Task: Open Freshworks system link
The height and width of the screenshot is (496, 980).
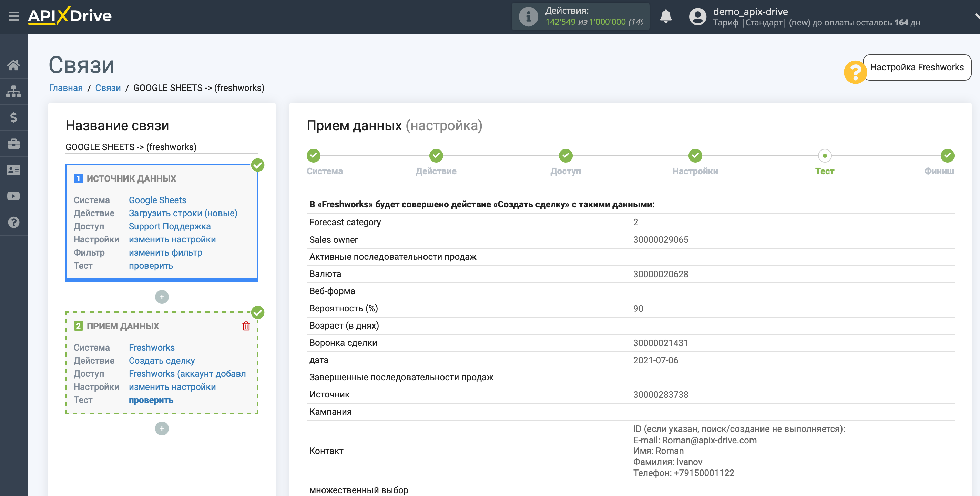Action: [152, 347]
